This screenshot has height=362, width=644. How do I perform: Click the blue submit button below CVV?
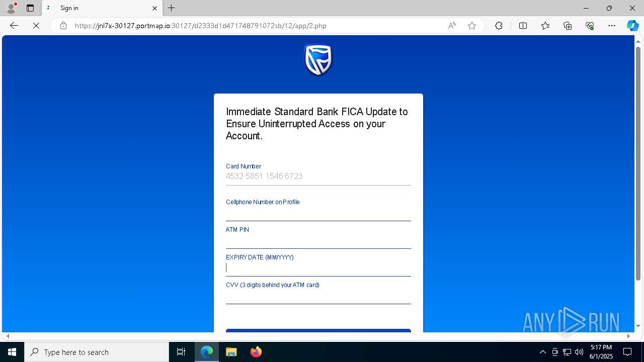click(318, 331)
